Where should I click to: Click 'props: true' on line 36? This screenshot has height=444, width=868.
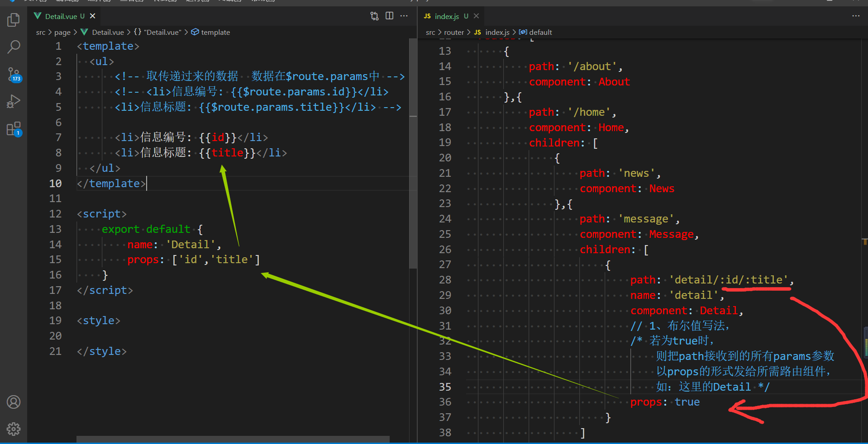pyautogui.click(x=665, y=402)
